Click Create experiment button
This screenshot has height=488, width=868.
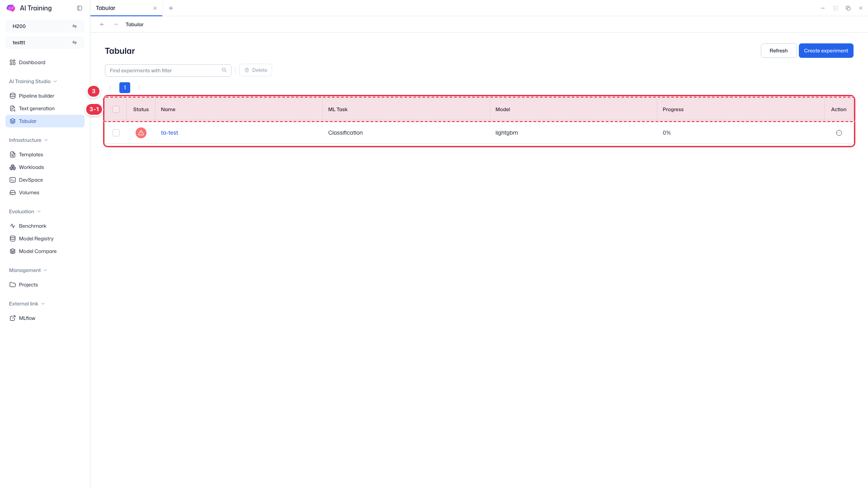pyautogui.click(x=826, y=51)
